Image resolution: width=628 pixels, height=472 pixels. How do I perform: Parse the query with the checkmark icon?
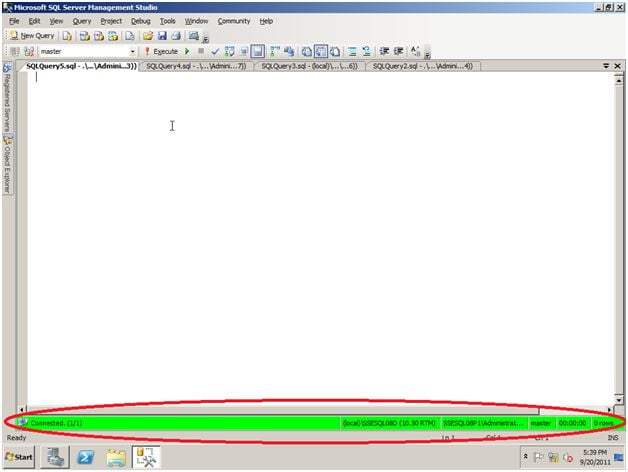pos(215,51)
